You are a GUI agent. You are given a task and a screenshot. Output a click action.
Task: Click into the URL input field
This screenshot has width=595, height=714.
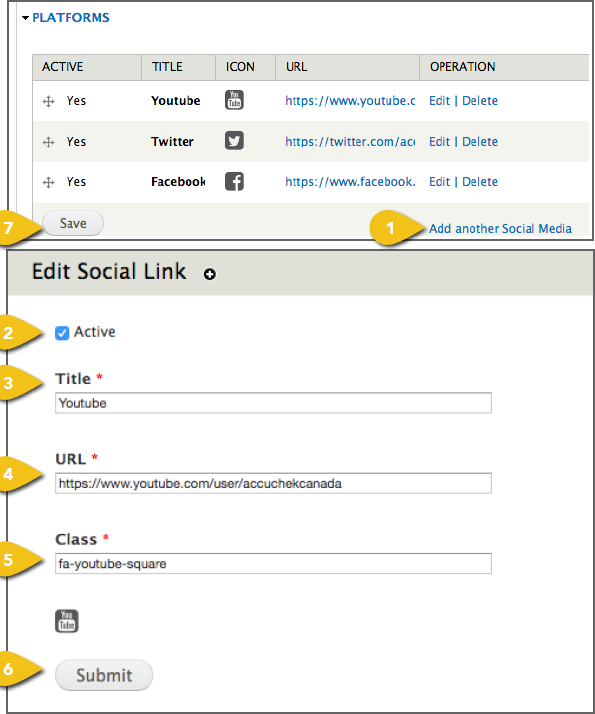(x=273, y=483)
